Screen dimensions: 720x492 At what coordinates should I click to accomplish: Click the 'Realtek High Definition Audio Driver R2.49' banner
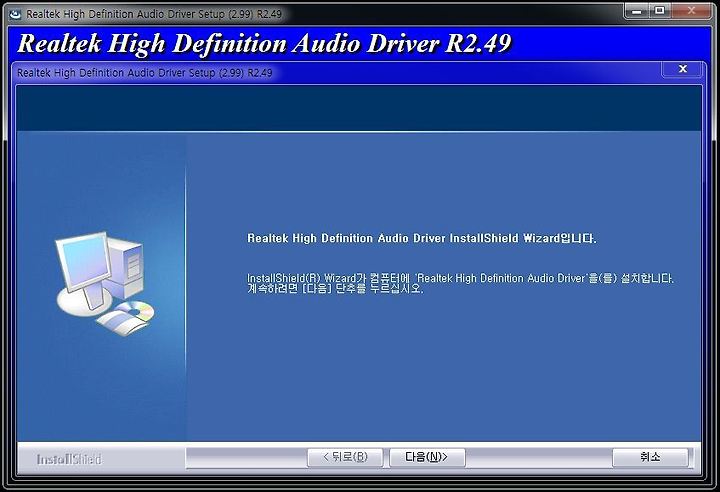point(264,44)
